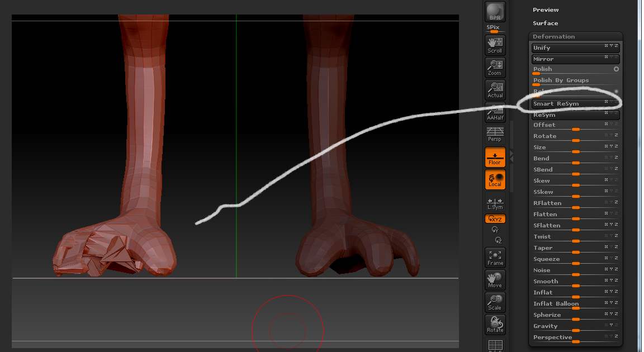Image resolution: width=644 pixels, height=352 pixels.
Task: Select the Zoom tool
Action: pos(494,67)
